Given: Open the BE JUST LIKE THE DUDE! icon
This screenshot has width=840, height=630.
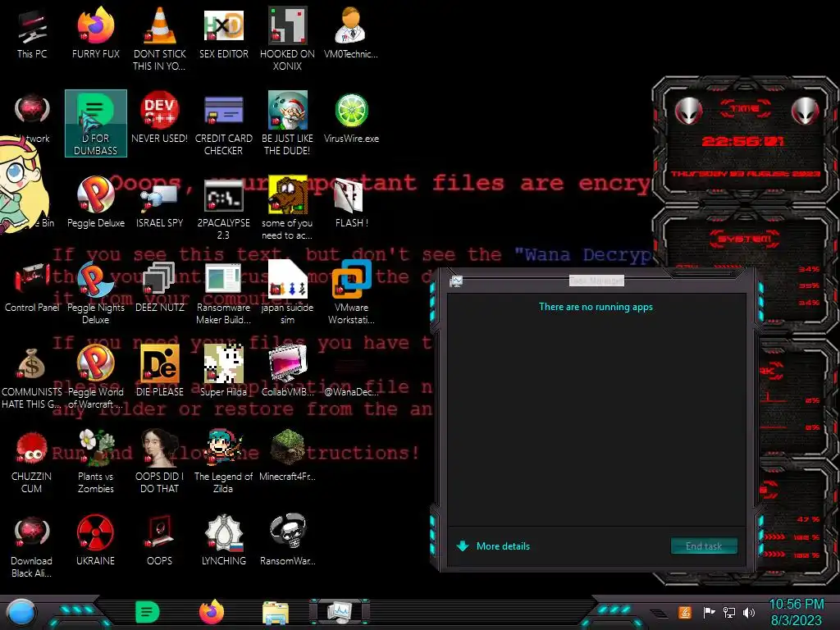Looking at the screenshot, I should point(287,123).
